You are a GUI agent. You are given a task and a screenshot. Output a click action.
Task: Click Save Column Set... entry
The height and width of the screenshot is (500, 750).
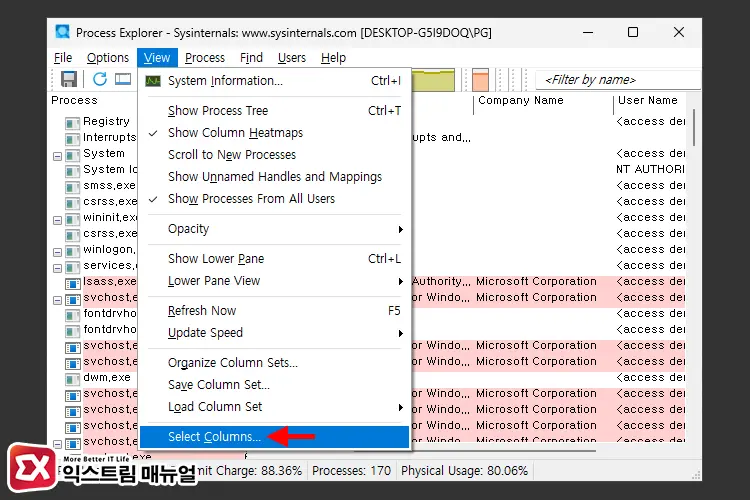pos(275,385)
